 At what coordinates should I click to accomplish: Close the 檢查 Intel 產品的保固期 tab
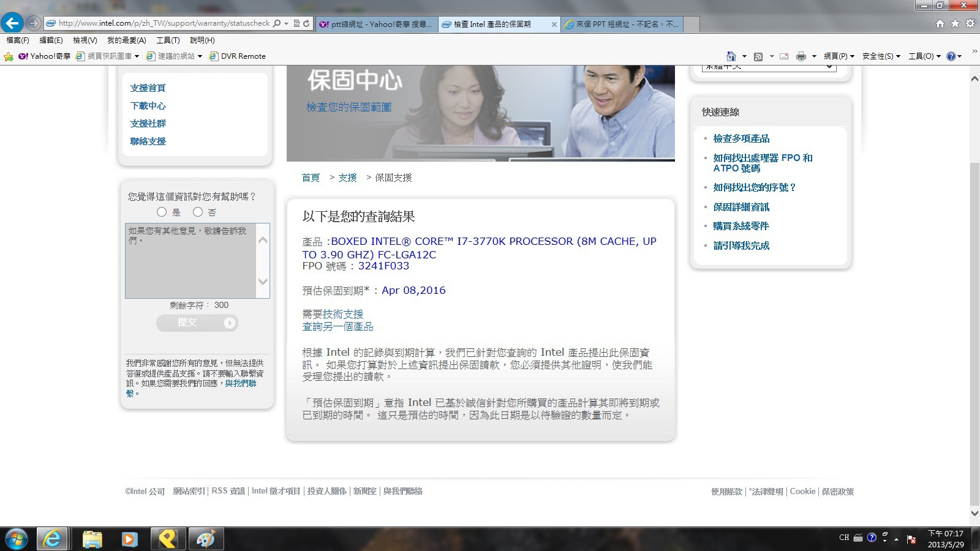(x=554, y=24)
